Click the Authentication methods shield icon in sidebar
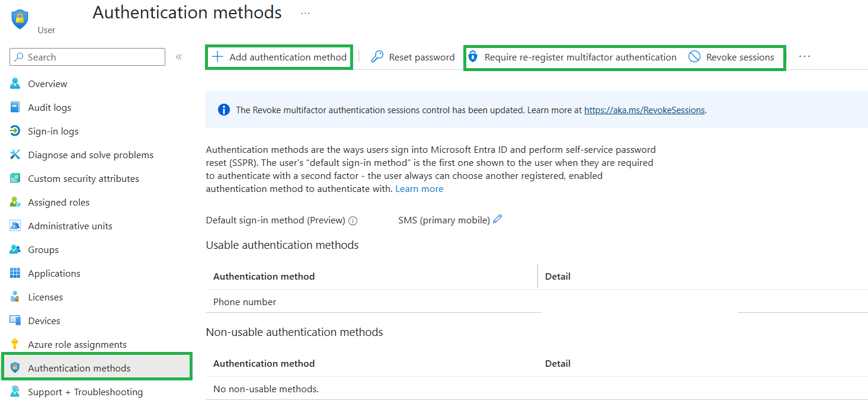Image resolution: width=868 pixels, height=410 pixels. (15, 368)
